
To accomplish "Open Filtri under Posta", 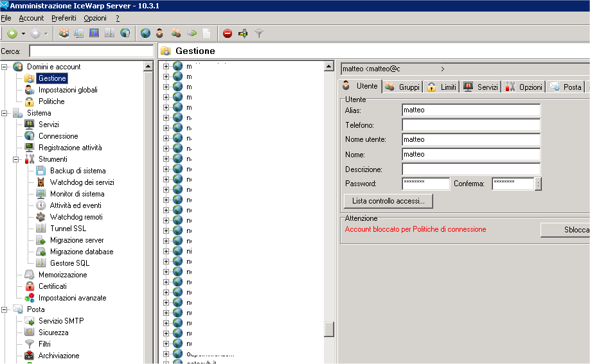I will coord(44,344).
